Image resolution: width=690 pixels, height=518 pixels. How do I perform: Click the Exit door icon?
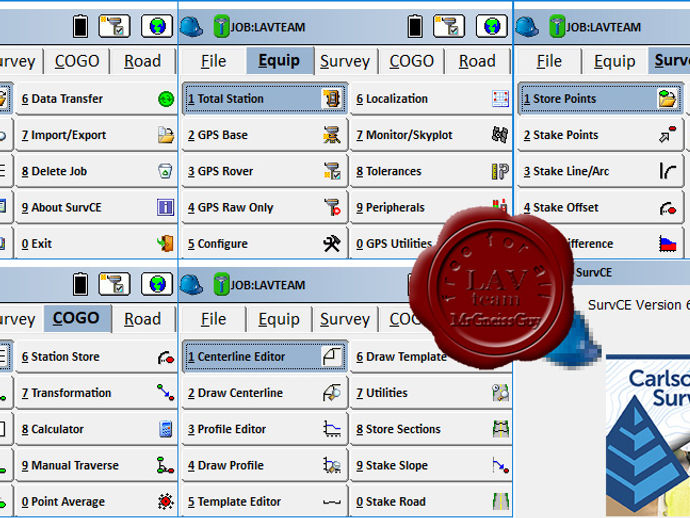pyautogui.click(x=165, y=243)
